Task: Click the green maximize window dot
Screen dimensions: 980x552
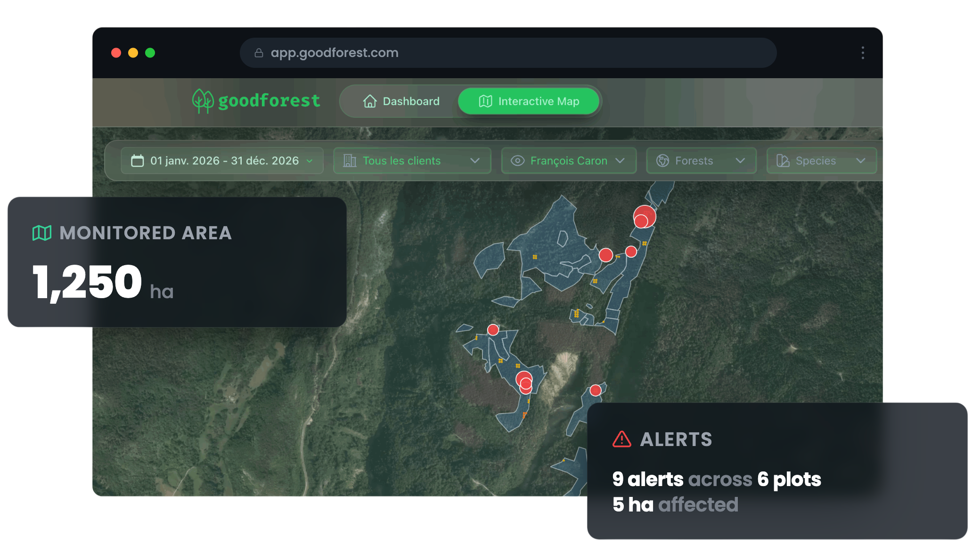Action: pos(150,53)
